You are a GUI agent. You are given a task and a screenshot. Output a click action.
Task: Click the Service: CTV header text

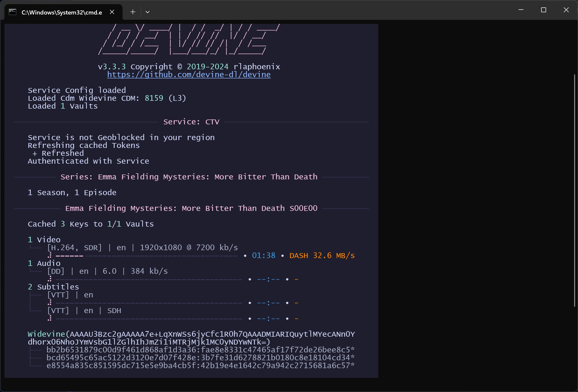pyautogui.click(x=191, y=122)
